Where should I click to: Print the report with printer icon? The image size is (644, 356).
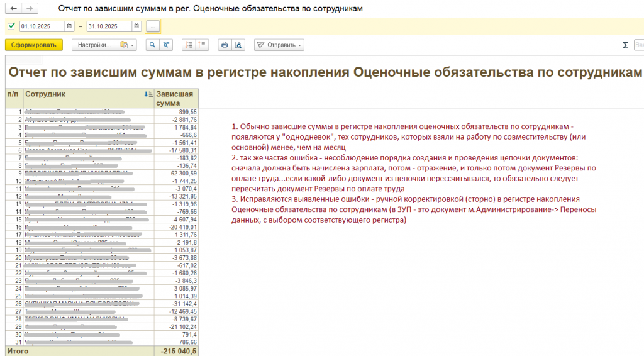tap(224, 45)
